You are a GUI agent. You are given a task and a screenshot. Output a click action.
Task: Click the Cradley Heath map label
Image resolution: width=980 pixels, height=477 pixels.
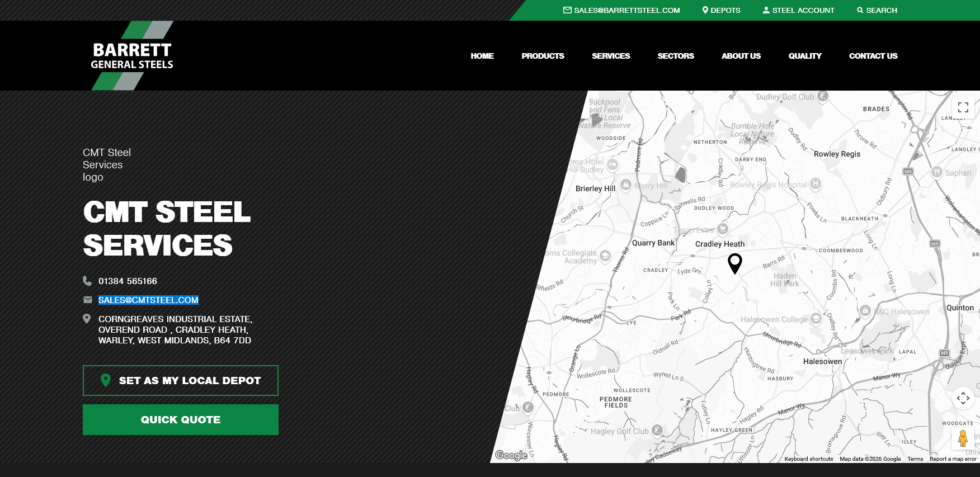click(x=720, y=244)
